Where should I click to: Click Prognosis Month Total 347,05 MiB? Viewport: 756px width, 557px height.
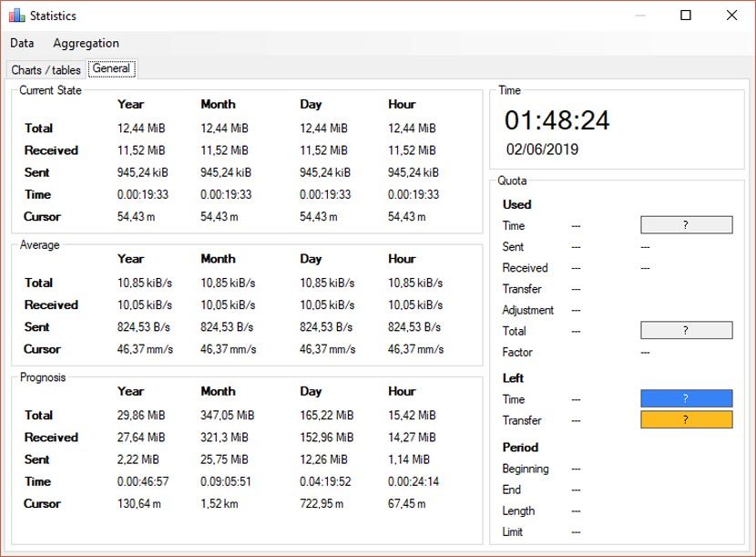(228, 415)
